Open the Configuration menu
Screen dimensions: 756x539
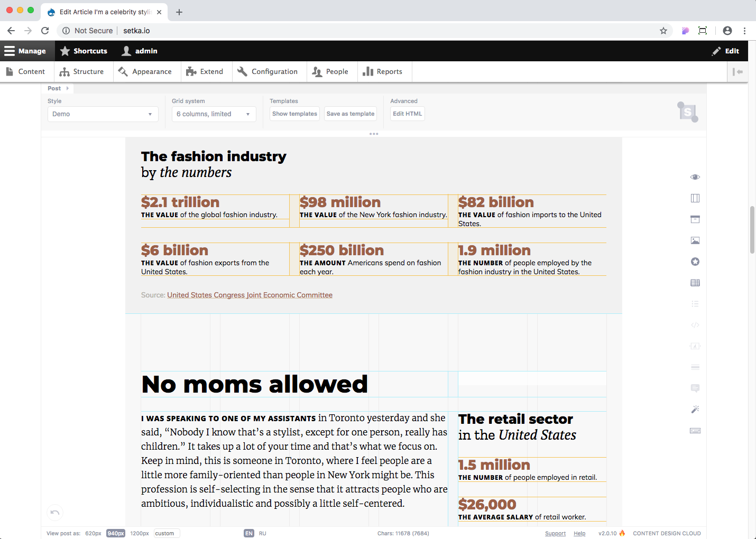(268, 72)
